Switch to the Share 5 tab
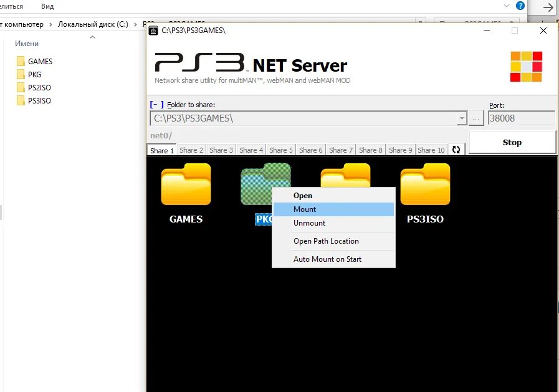Viewport: 559px width, 392px height. point(281,150)
